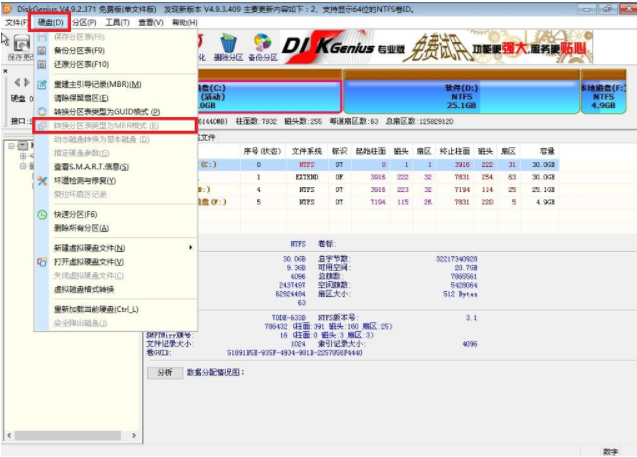Click the DiskGenius title bar app icon
Screen dimensions: 637x457
coord(7,8)
